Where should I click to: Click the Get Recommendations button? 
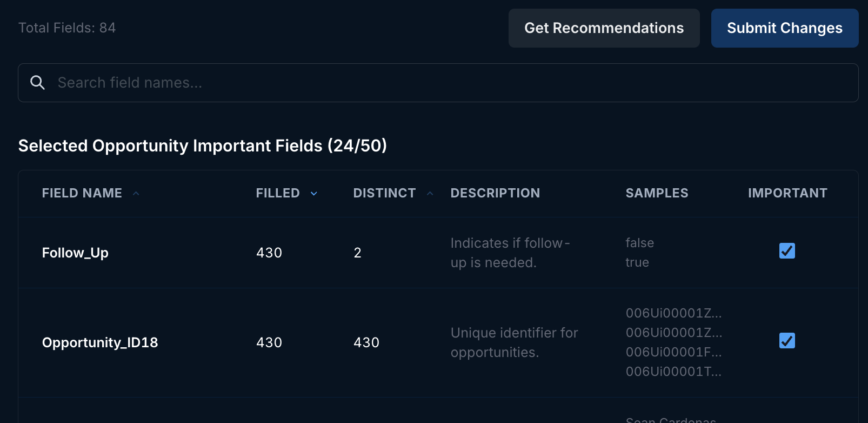click(604, 28)
